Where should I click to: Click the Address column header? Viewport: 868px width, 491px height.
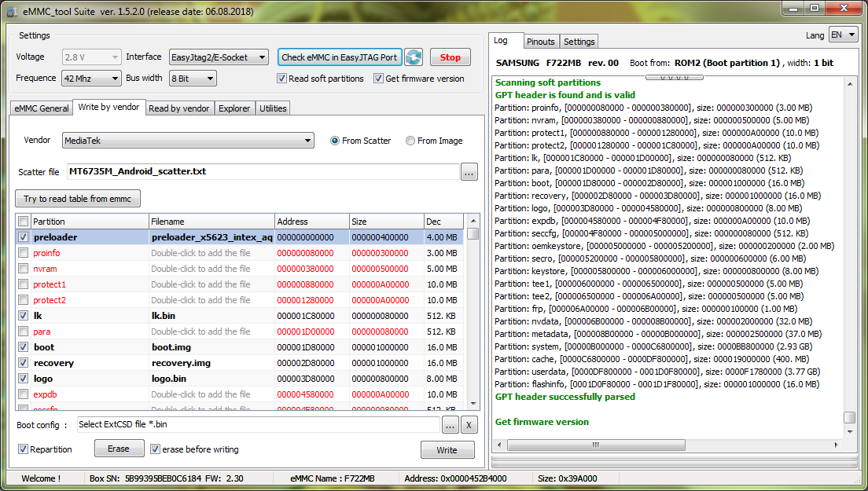[311, 222]
